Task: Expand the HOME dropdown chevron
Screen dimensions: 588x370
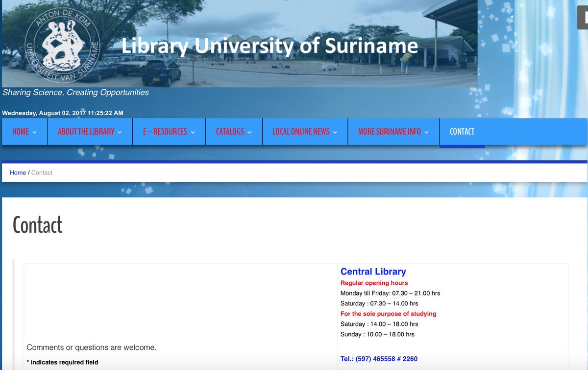Action: 34,132
